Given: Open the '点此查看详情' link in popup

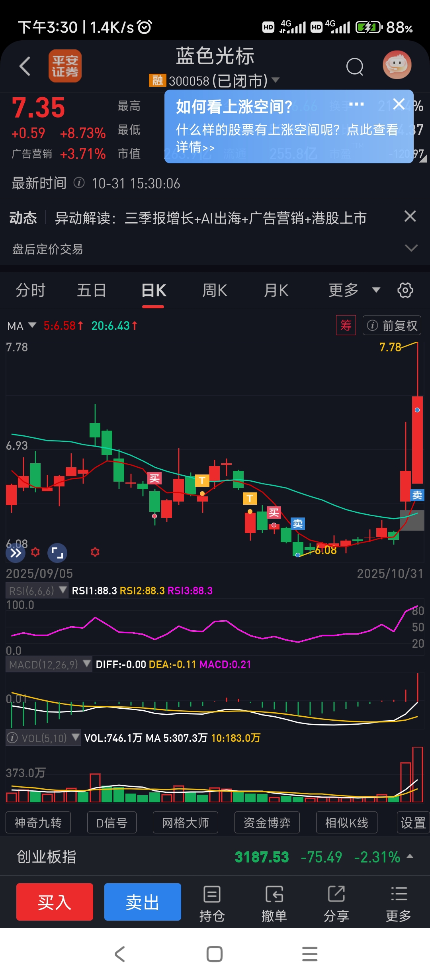Looking at the screenshot, I should click(x=287, y=138).
